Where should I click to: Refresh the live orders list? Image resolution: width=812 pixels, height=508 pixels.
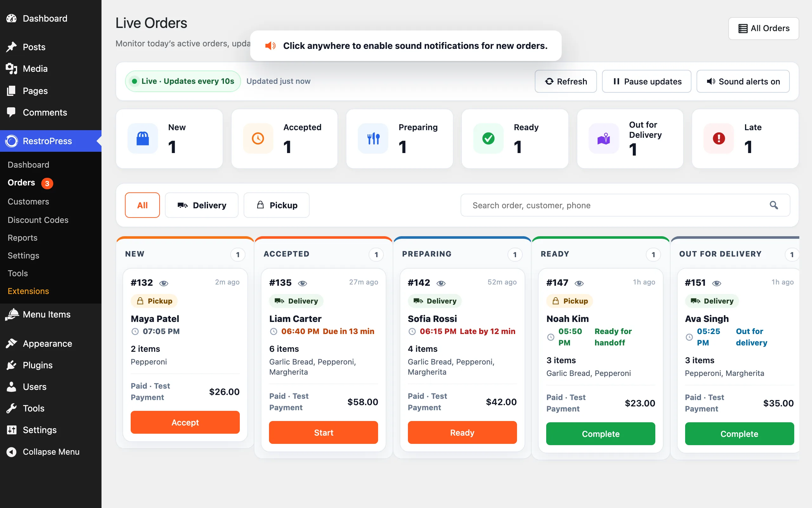(x=566, y=81)
